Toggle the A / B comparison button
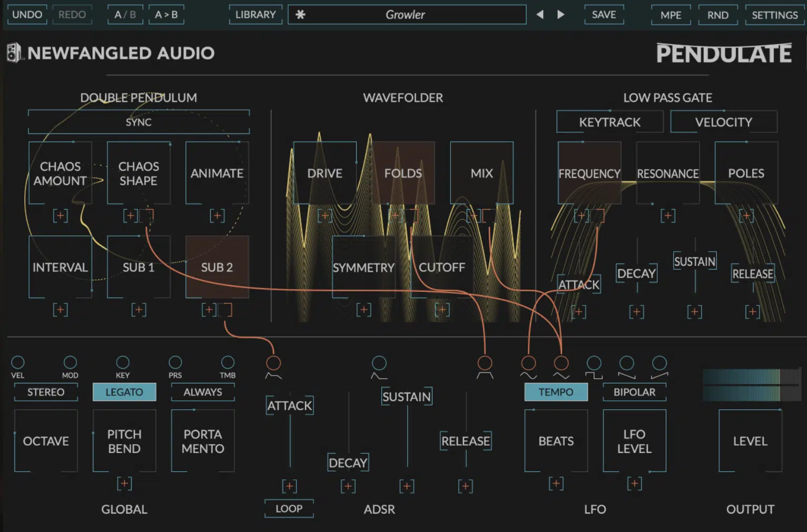This screenshot has width=807, height=532. coord(125,15)
